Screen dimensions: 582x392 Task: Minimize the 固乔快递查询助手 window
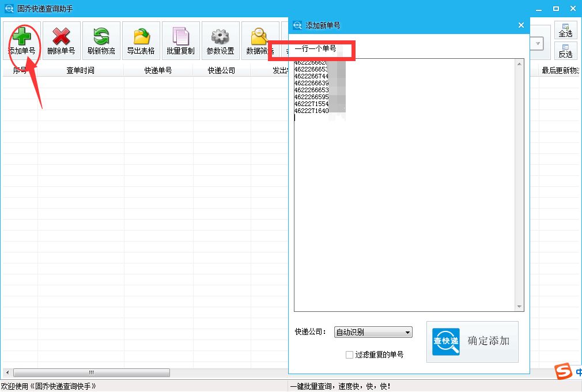pyautogui.click(x=539, y=9)
